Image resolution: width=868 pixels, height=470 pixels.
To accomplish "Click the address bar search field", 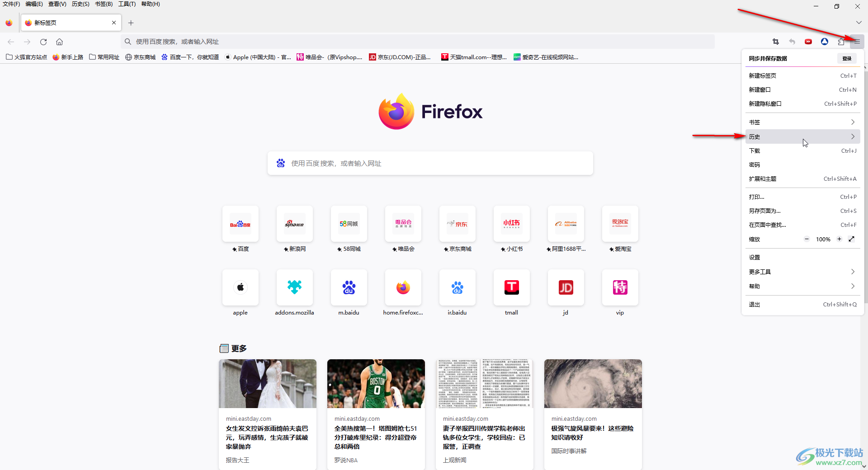I will click(418, 42).
